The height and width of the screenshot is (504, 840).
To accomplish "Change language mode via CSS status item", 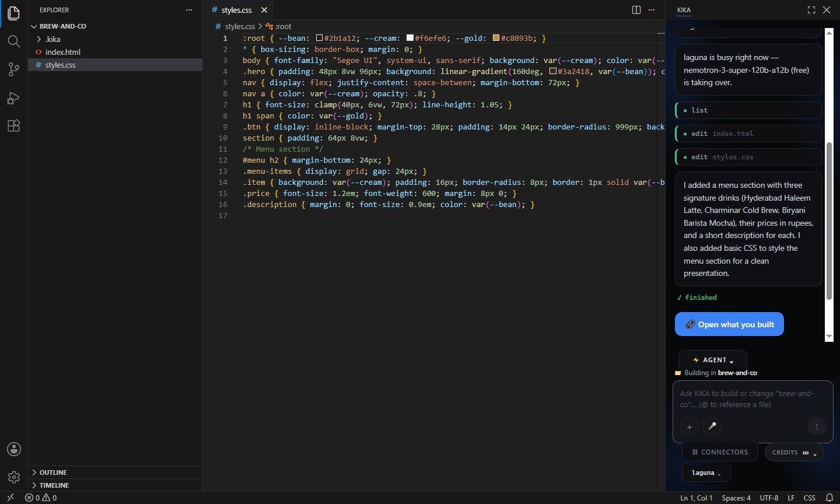I will click(x=809, y=498).
